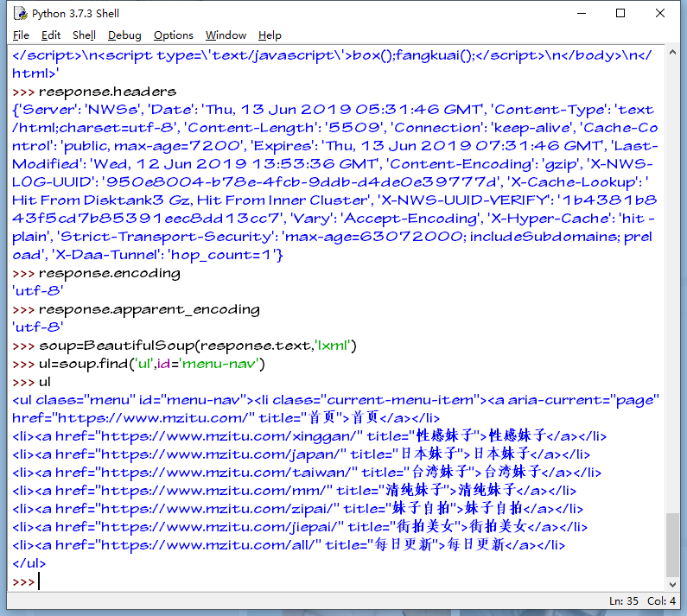Click the response.apparent_encoding command line

click(136, 309)
